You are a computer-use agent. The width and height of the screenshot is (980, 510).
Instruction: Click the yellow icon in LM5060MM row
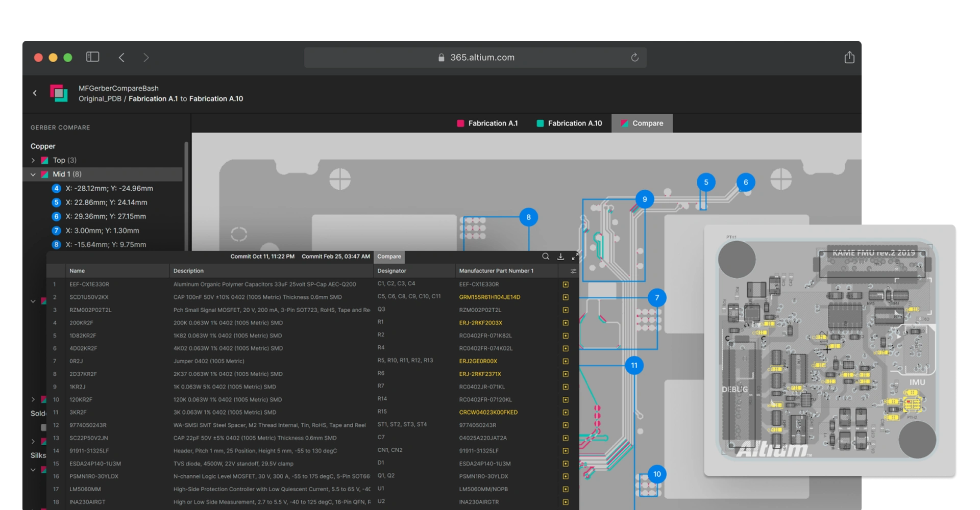[566, 489]
